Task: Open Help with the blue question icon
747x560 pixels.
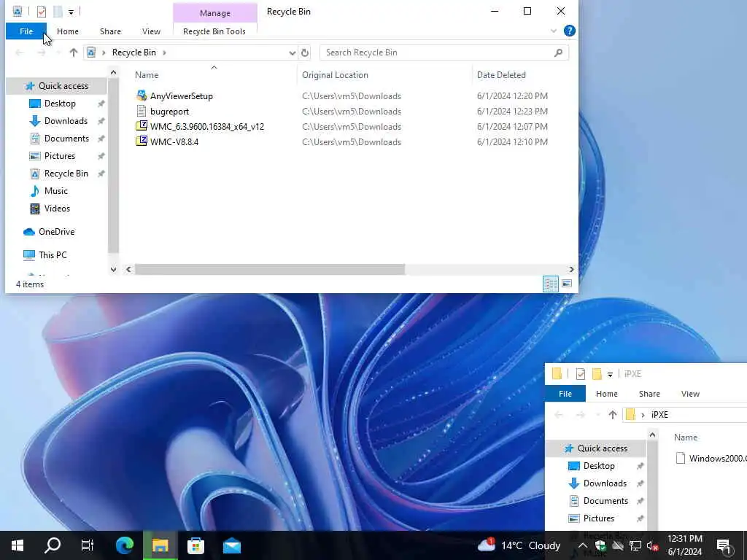Action: (569, 31)
